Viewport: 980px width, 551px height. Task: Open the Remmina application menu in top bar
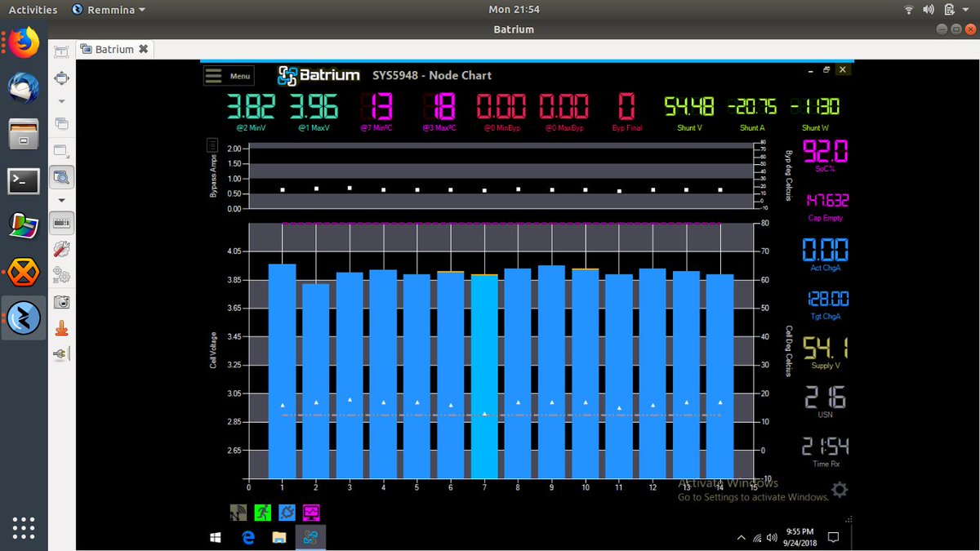pos(109,10)
